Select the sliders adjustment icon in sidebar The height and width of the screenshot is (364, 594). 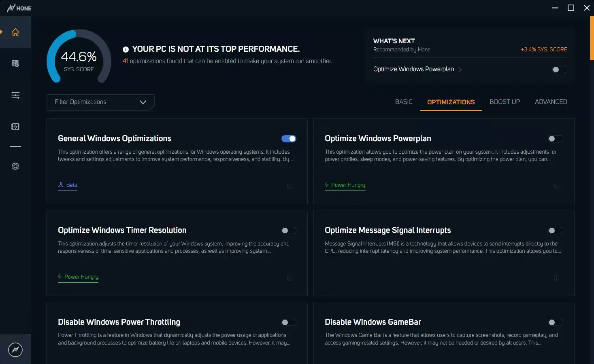coord(15,95)
